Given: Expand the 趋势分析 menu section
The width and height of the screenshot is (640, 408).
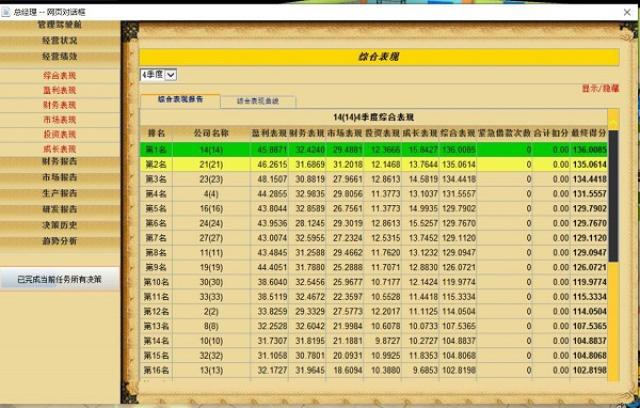Looking at the screenshot, I should tap(59, 241).
